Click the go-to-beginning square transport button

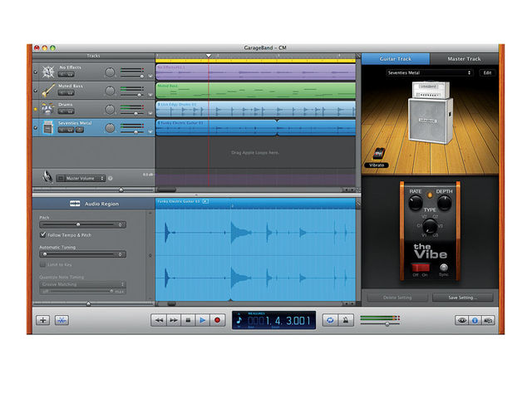tap(188, 320)
